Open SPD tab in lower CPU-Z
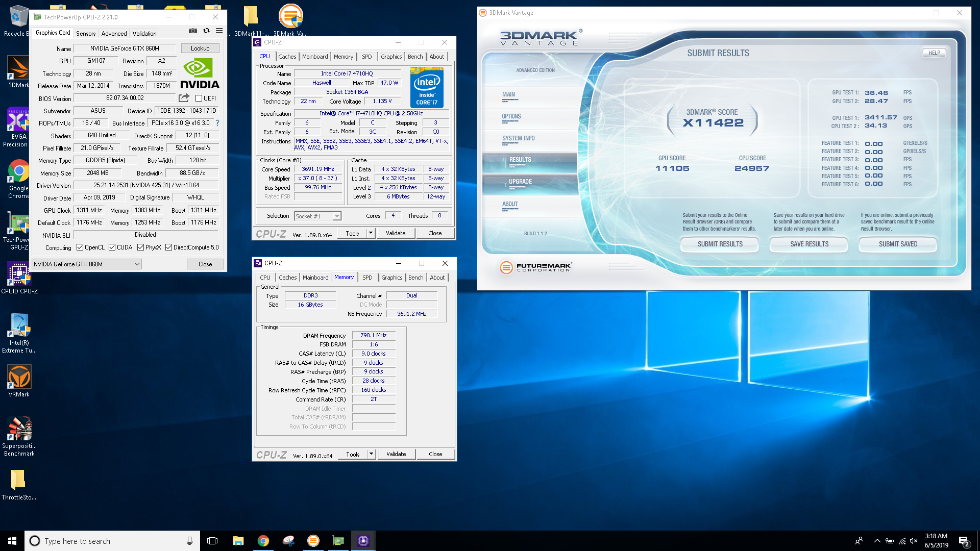Screen dimensions: 980x551 click(367, 278)
